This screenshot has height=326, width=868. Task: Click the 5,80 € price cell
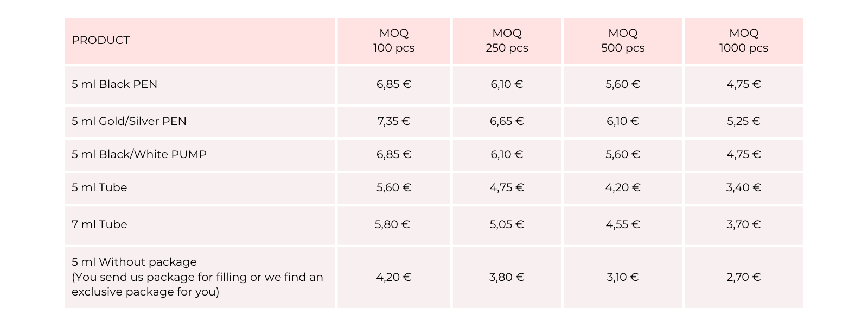(x=393, y=224)
